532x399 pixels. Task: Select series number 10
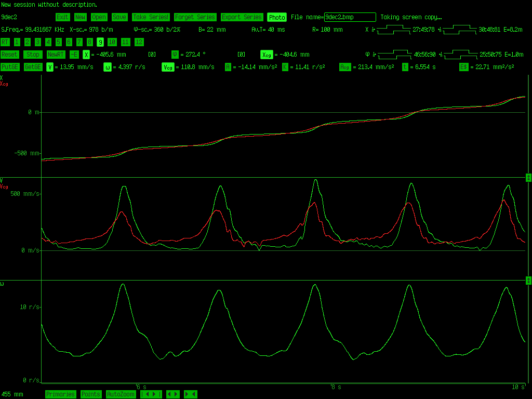[111, 42]
